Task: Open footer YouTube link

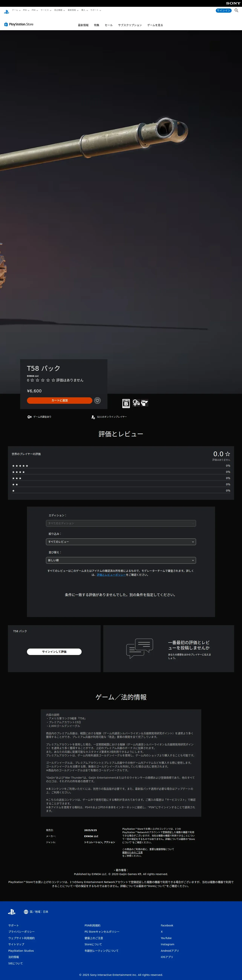Action: coord(166,938)
